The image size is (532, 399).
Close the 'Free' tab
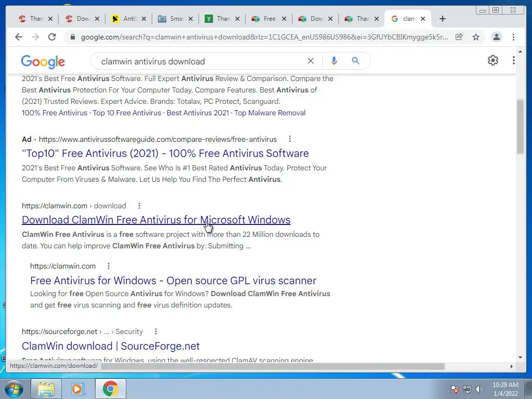[284, 19]
